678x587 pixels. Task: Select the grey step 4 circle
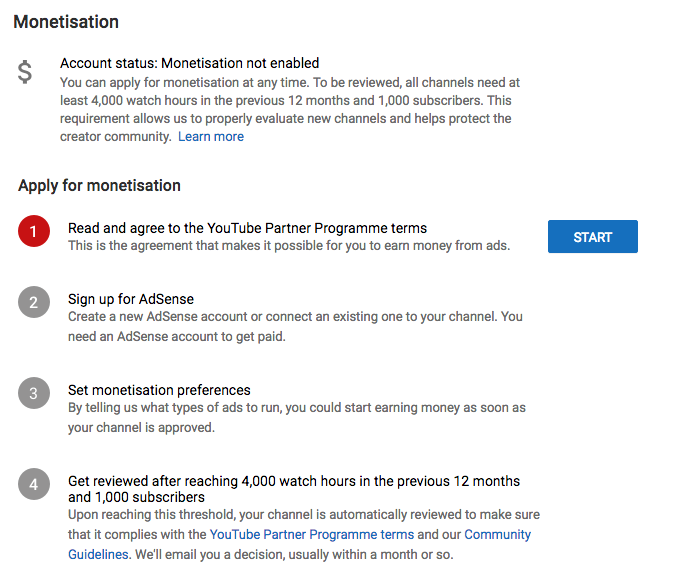coord(34,484)
